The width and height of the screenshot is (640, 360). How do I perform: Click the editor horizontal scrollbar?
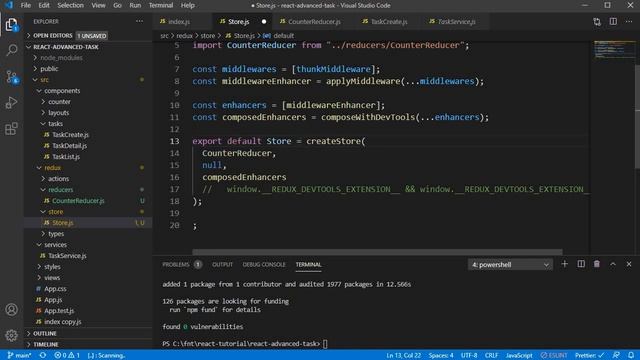(377, 252)
